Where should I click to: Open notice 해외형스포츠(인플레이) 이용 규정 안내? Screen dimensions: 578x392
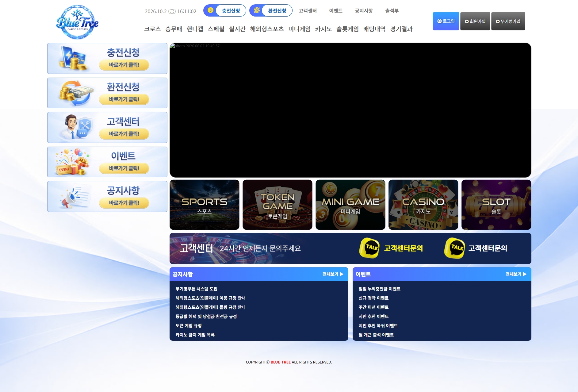210,298
